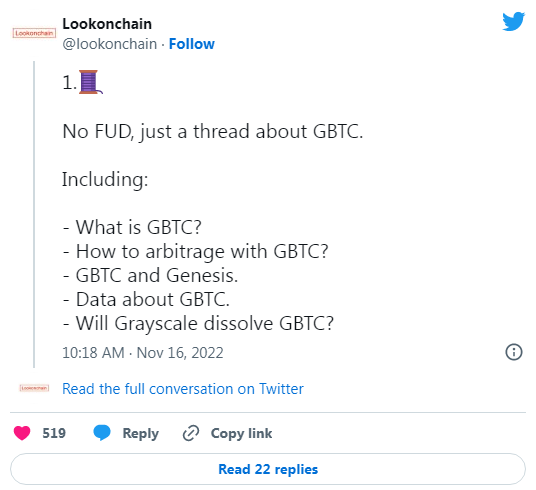Click the blue reply bubble icon
This screenshot has height=490, width=536.
(102, 433)
